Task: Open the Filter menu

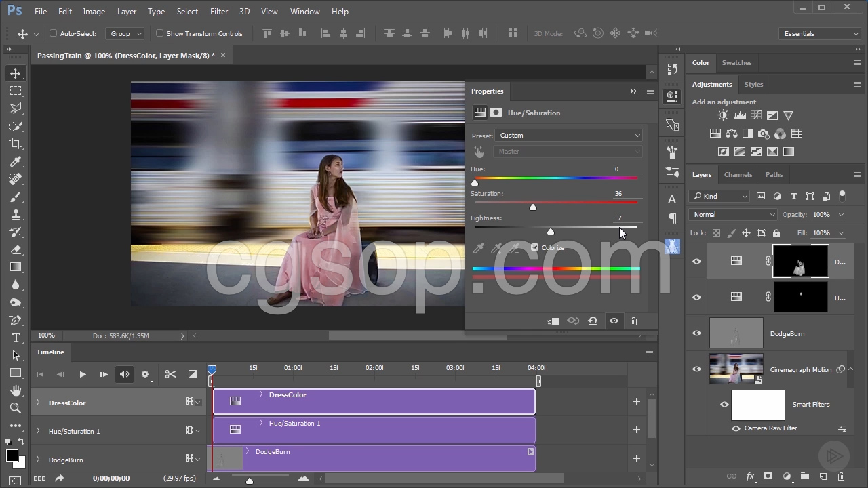Action: pos(218,12)
